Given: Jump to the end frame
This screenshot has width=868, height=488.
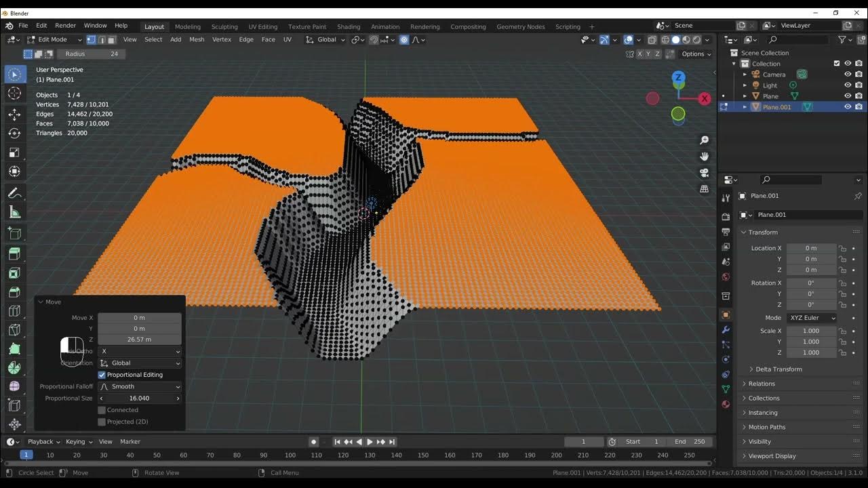Looking at the screenshot, I should [x=392, y=442].
